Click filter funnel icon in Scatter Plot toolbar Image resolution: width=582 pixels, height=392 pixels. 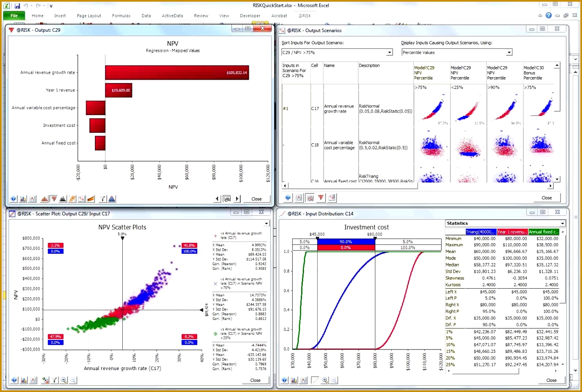point(54,380)
